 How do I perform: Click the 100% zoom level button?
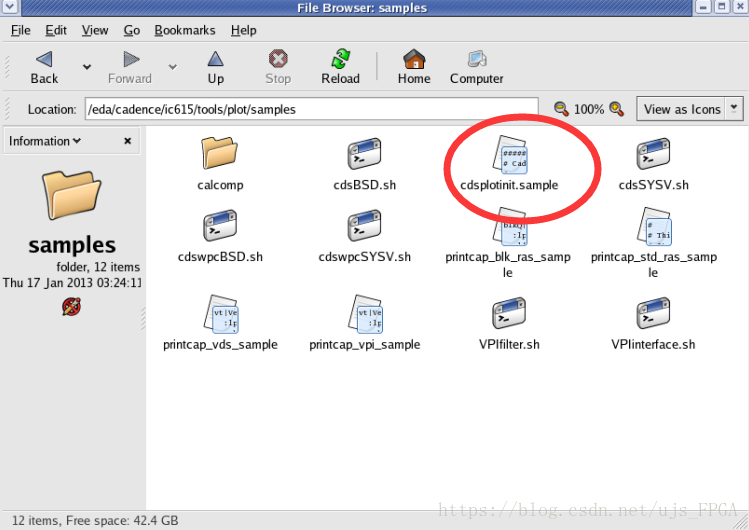coord(589,109)
